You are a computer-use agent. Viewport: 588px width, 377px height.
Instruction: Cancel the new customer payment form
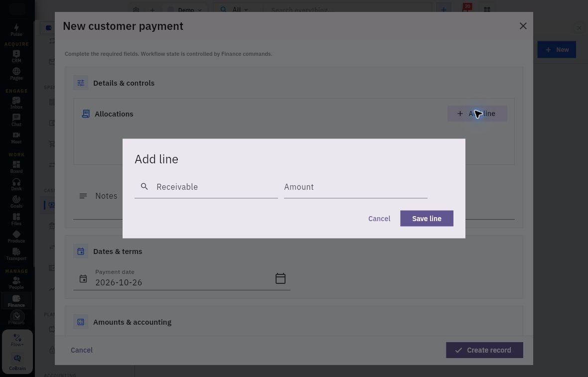(x=82, y=350)
